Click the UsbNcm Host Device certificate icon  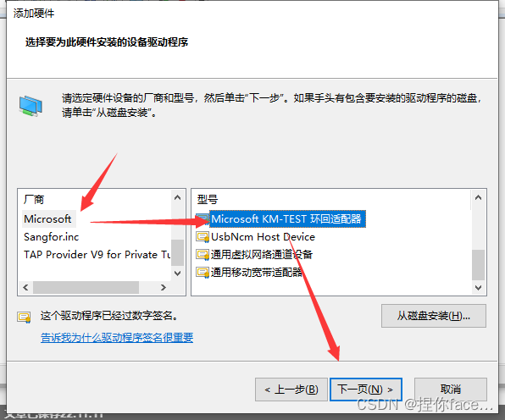pyautogui.click(x=203, y=237)
